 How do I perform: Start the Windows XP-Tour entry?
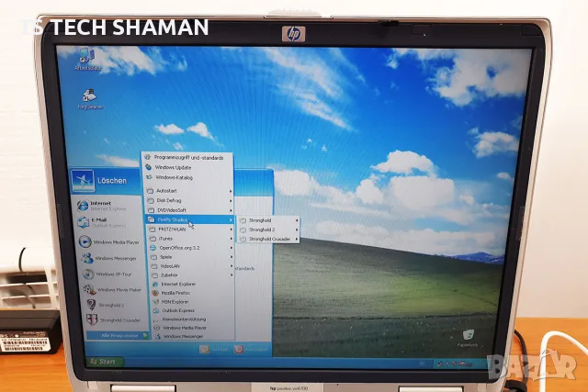pos(108,274)
